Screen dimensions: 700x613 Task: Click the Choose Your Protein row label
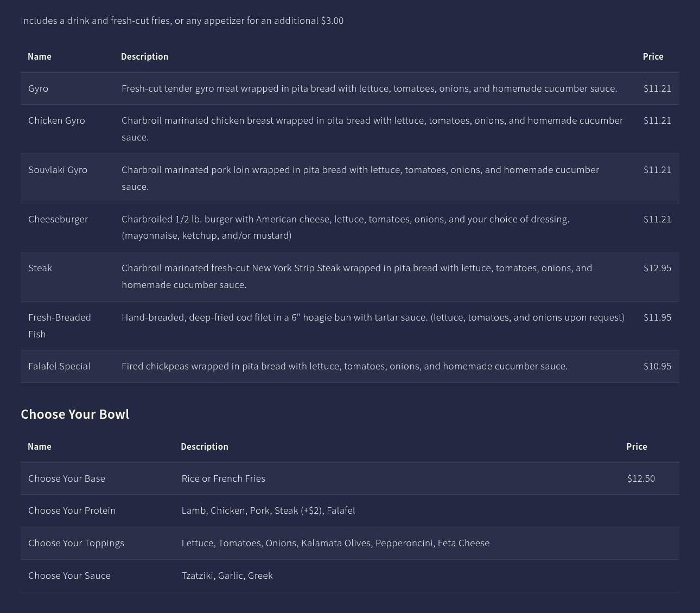[72, 510]
